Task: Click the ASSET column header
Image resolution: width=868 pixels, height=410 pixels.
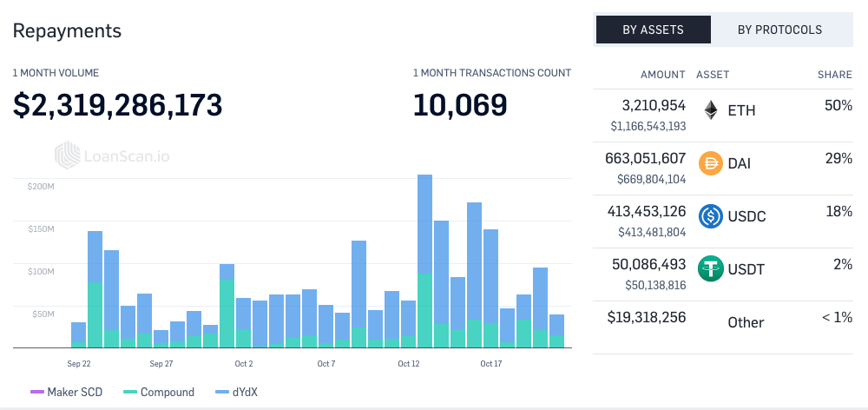Action: 713,75
